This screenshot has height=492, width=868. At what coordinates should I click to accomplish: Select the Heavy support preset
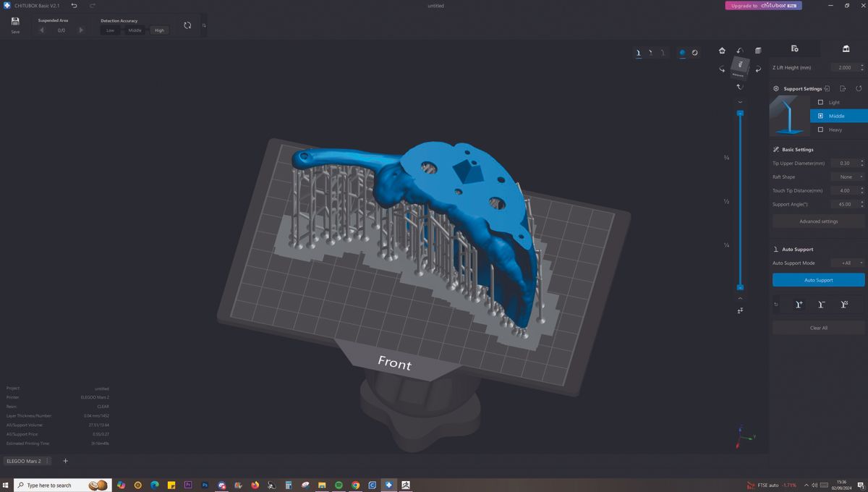[832, 130]
